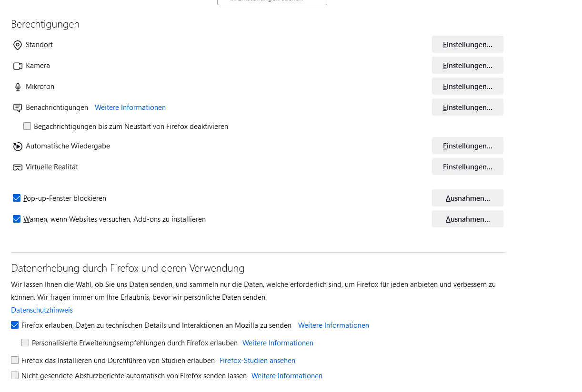Click the Virtuelle Realität headset icon
This screenshot has height=392, width=582.
point(18,167)
